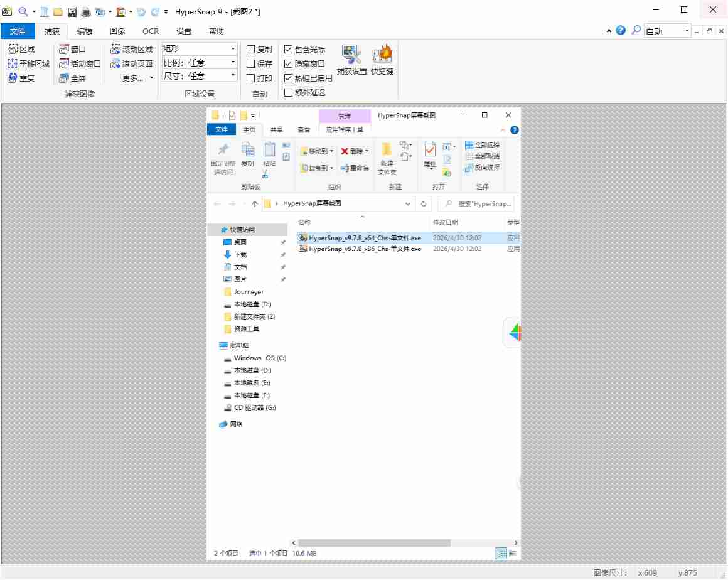
Task: Click the 图像尺寸 label in status bar
Action: (610, 572)
